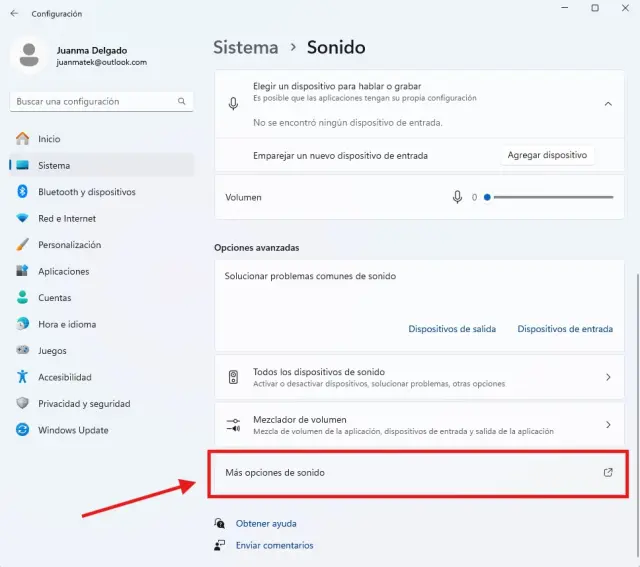Image resolution: width=640 pixels, height=567 pixels.
Task: Go to Hora e idioma
Action: 67,324
